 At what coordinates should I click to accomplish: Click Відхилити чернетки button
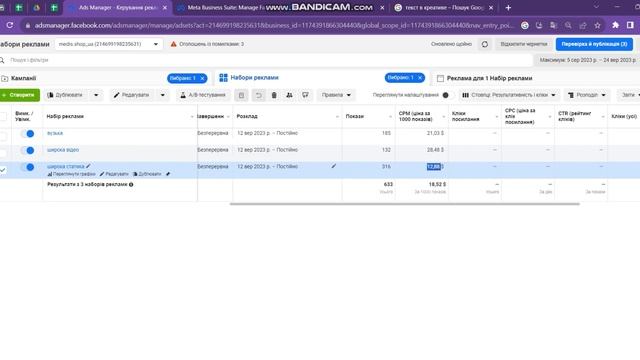point(524,44)
